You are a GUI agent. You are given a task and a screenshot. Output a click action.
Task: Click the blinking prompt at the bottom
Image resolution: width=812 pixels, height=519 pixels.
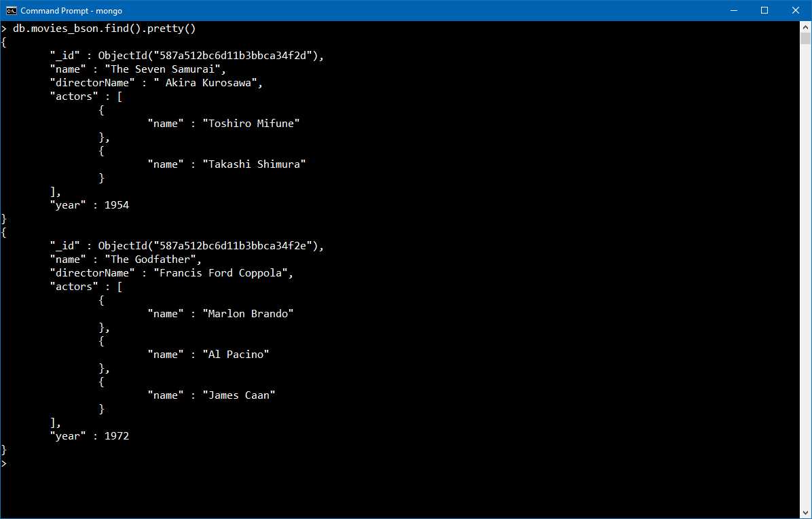pyautogui.click(x=5, y=463)
